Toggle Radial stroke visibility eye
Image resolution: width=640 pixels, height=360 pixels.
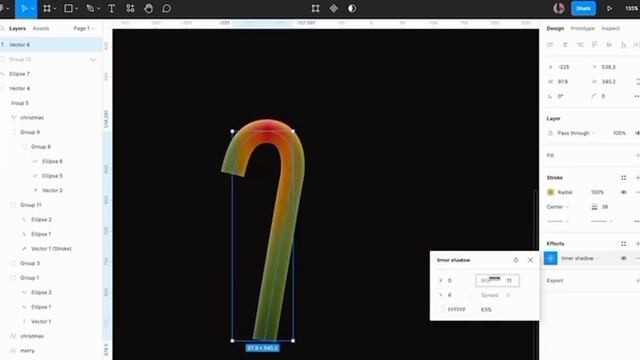(623, 192)
